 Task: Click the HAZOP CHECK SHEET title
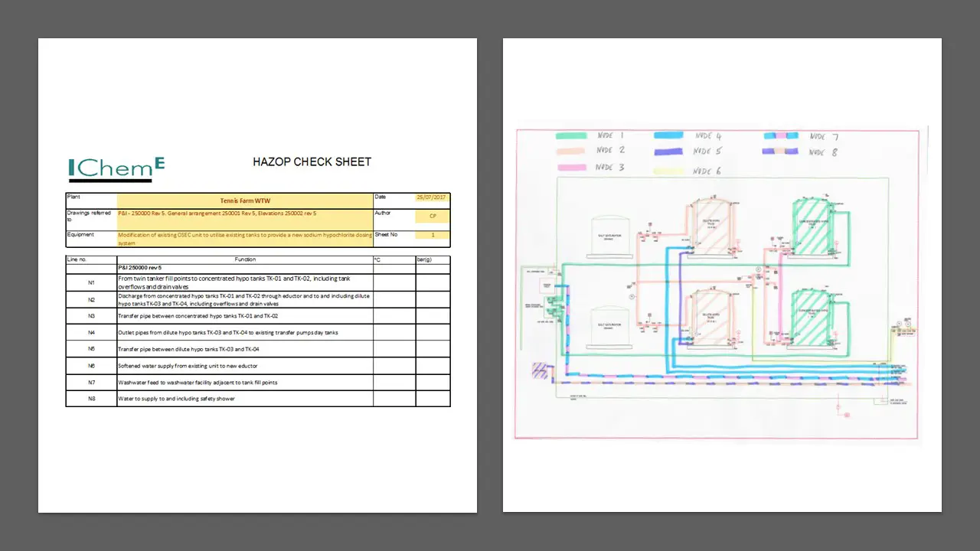tap(312, 162)
